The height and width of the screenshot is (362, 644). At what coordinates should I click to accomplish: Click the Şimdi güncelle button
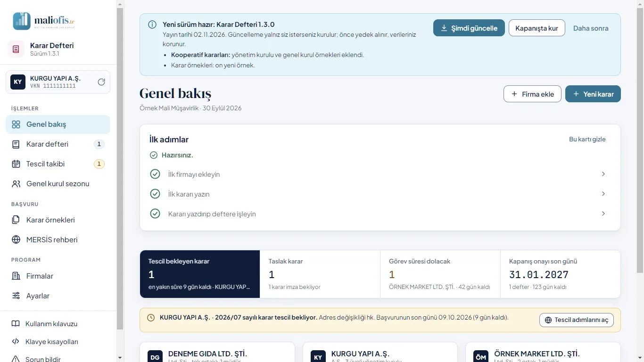(469, 28)
